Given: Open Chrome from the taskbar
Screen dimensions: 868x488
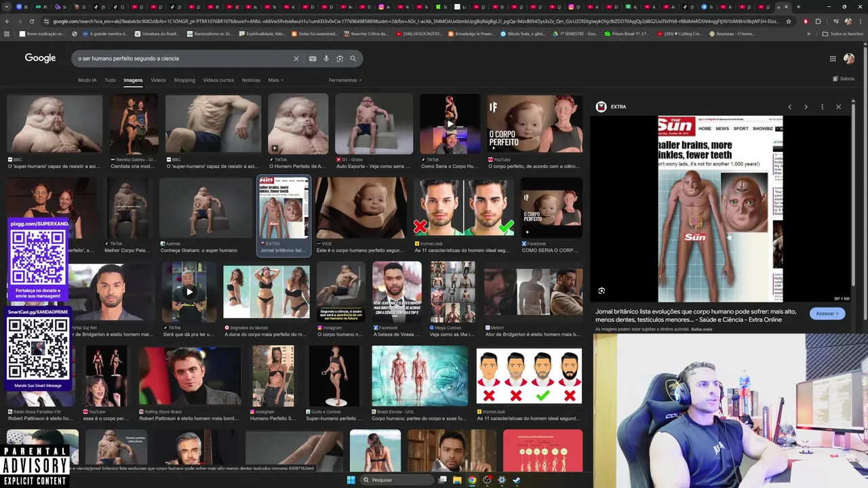Looking at the screenshot, I should (x=472, y=480).
